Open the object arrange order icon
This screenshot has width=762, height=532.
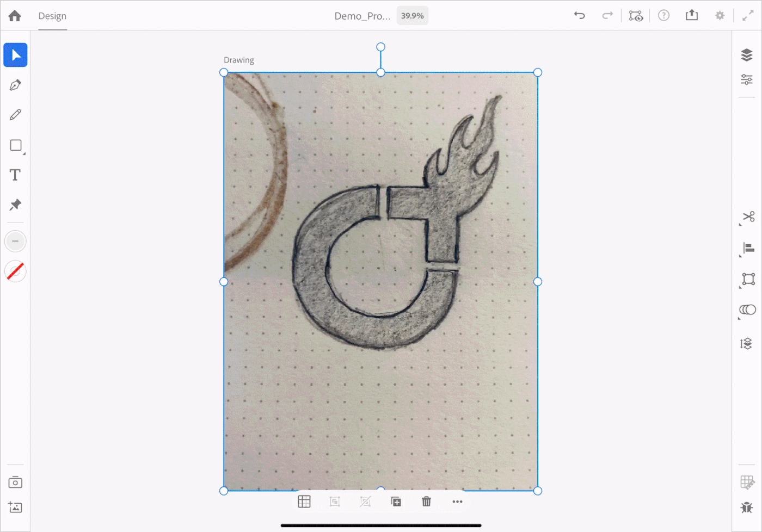click(x=746, y=343)
